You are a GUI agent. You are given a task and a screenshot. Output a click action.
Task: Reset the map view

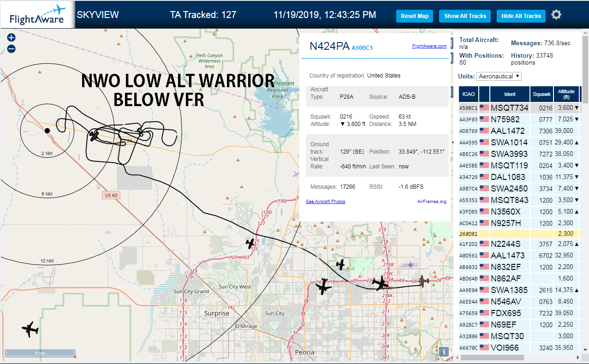[x=415, y=16]
